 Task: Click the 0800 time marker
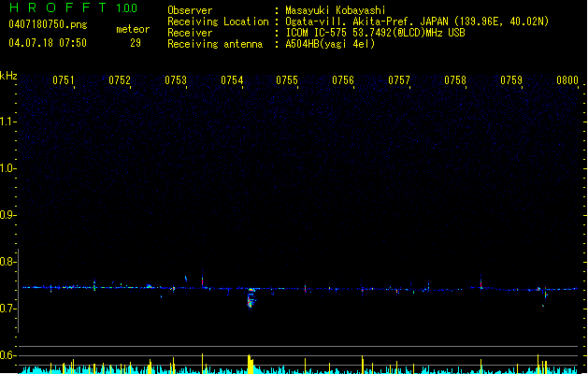[567, 80]
